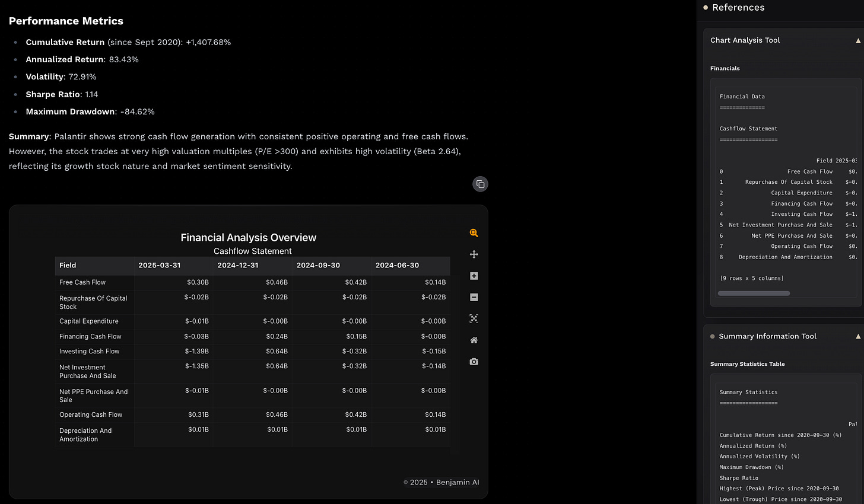
Task: Click Financing Cash Flow table row label
Action: 90,336
